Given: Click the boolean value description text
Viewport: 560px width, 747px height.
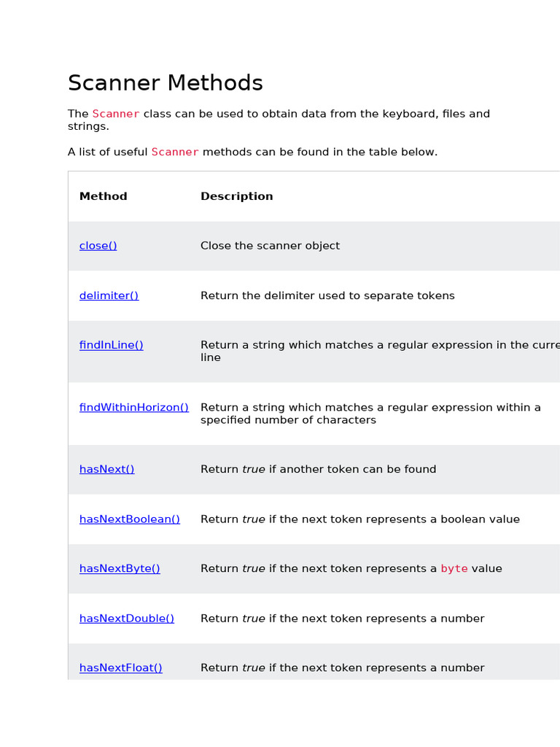Looking at the screenshot, I should coord(360,519).
